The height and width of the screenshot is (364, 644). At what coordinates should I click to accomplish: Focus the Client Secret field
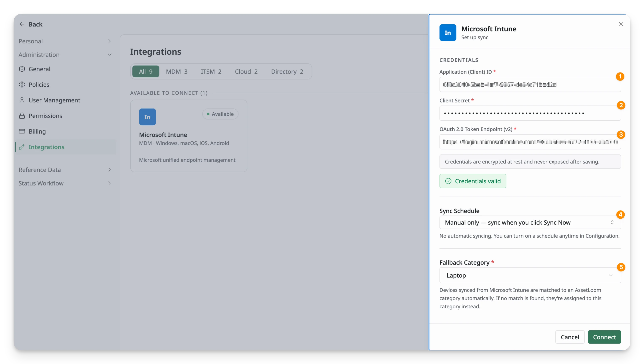[x=530, y=113]
